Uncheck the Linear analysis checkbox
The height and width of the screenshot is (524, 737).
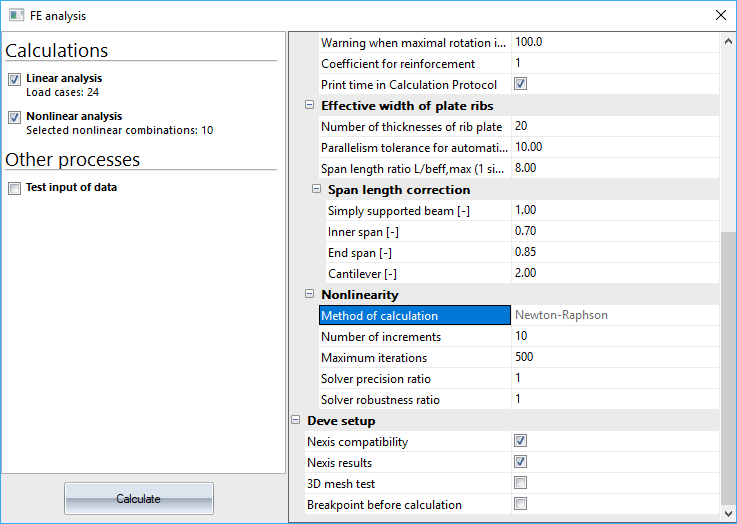point(14,79)
